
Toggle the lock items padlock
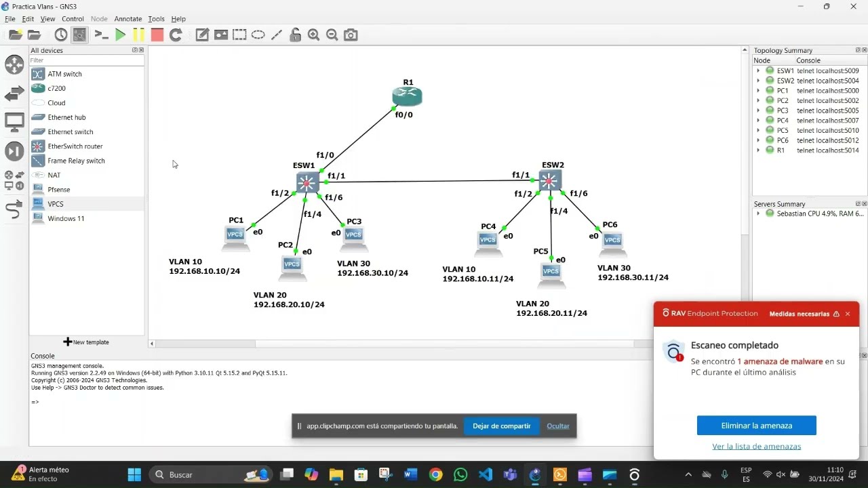(x=295, y=35)
